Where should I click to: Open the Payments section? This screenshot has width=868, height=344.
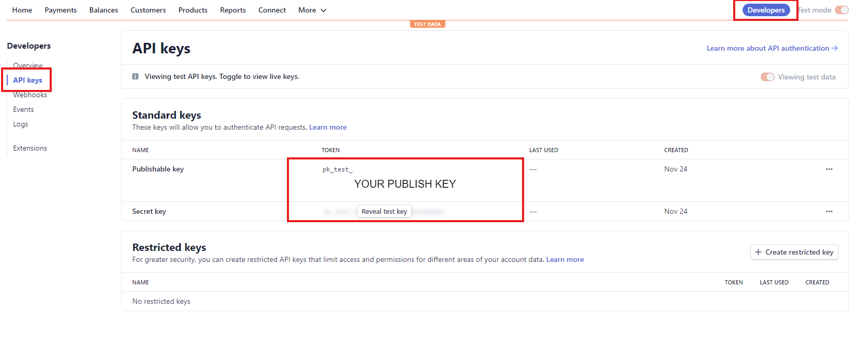pos(61,10)
